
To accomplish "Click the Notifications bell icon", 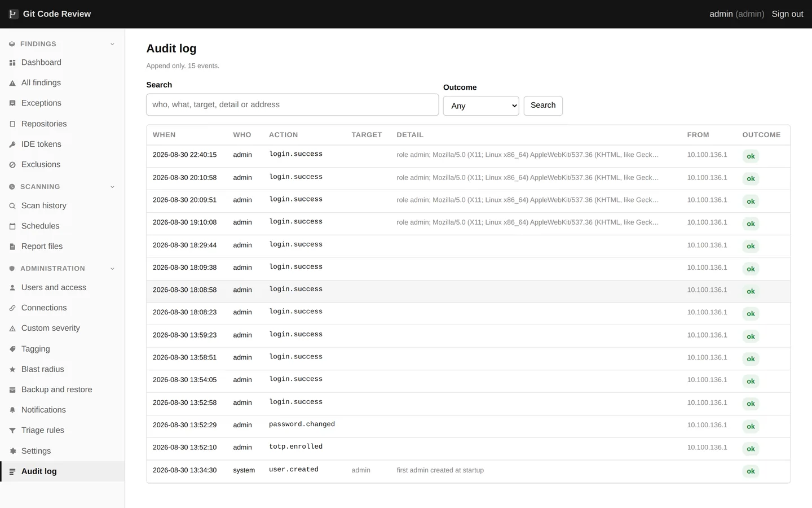I will pyautogui.click(x=12, y=410).
